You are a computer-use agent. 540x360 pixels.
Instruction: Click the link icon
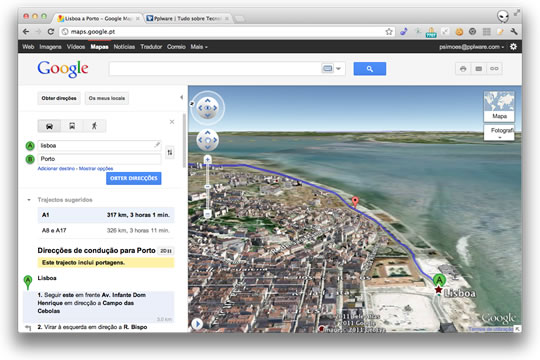[x=494, y=69]
